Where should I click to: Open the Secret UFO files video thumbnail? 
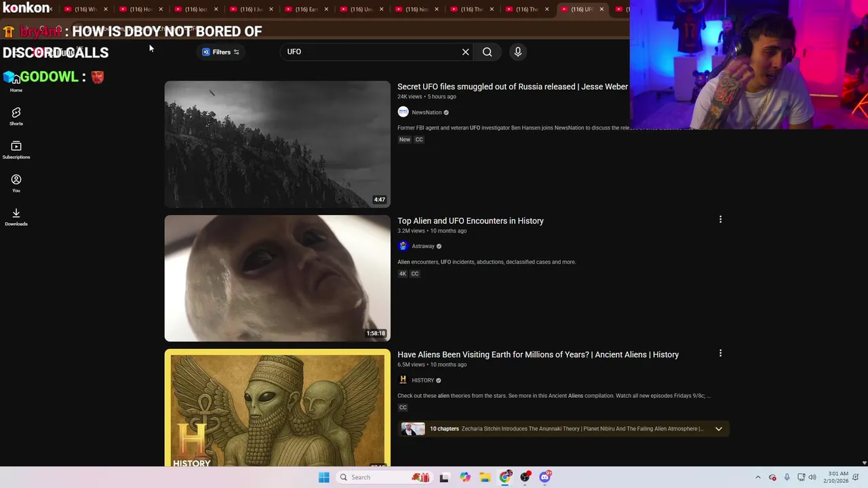[x=277, y=144]
